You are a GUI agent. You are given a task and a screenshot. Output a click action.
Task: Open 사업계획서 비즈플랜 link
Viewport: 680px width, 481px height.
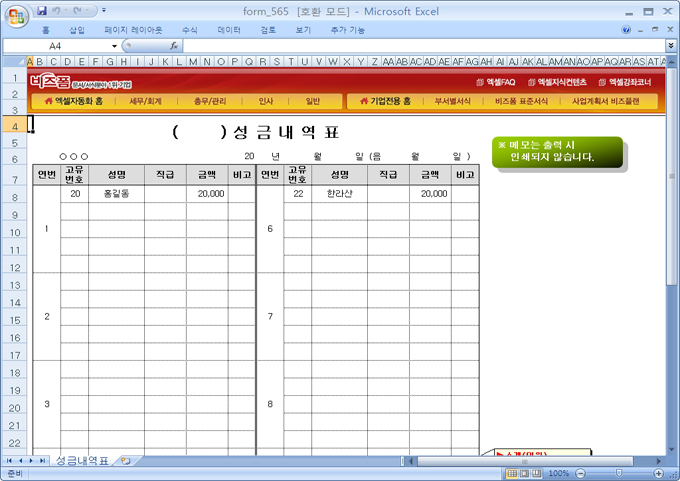[605, 101]
